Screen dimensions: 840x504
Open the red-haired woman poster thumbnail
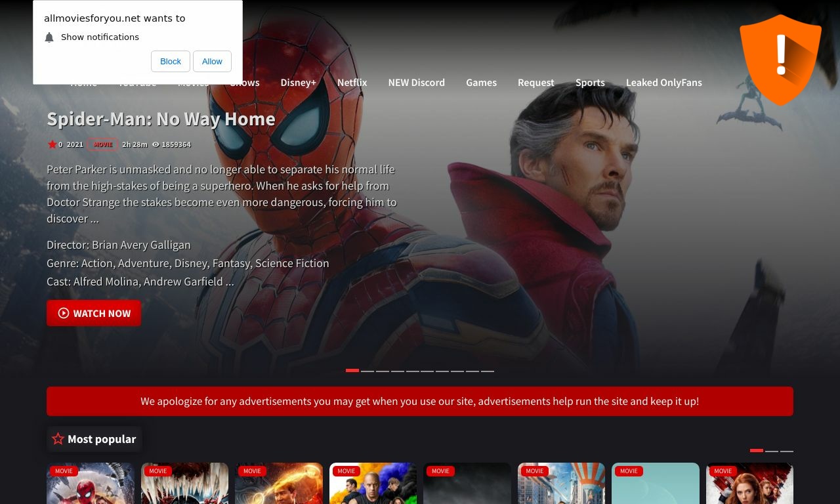(x=749, y=484)
